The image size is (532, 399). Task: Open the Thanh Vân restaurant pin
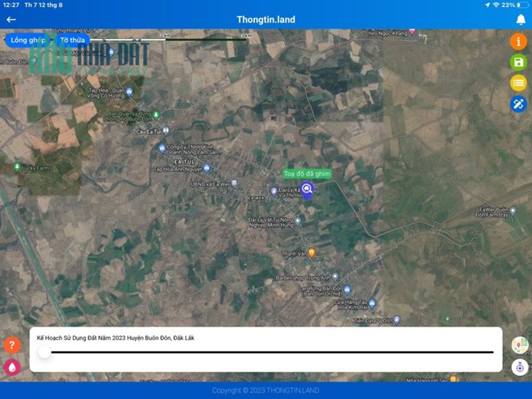312,252
